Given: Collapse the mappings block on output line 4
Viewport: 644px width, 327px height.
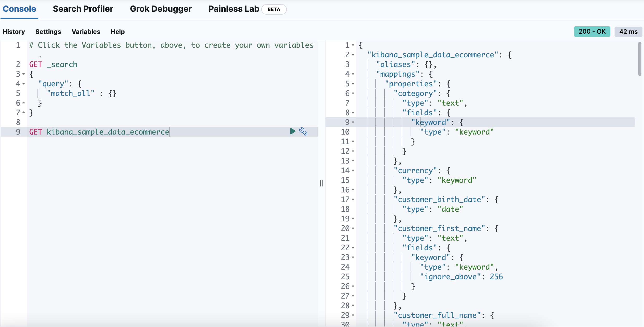Looking at the screenshot, I should tap(353, 74).
